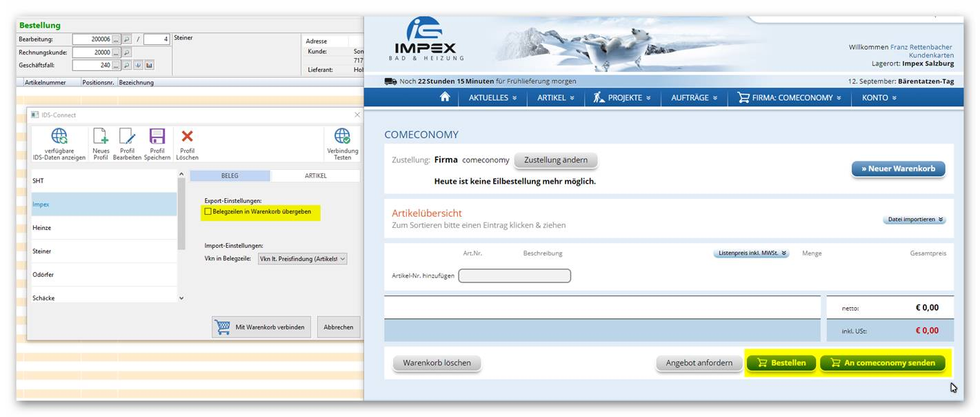Screen dimensions: 980x417
Task: Open the ARTIKEL menu in navigation bar
Action: [556, 98]
